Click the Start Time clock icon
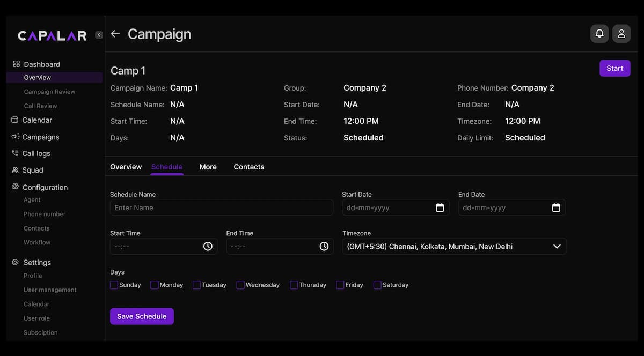 click(x=208, y=246)
